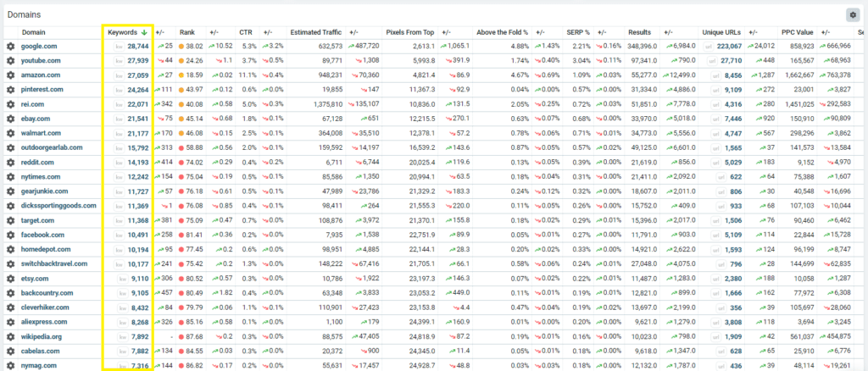
Task: Sort table by SERP % header
Action: pos(578,33)
